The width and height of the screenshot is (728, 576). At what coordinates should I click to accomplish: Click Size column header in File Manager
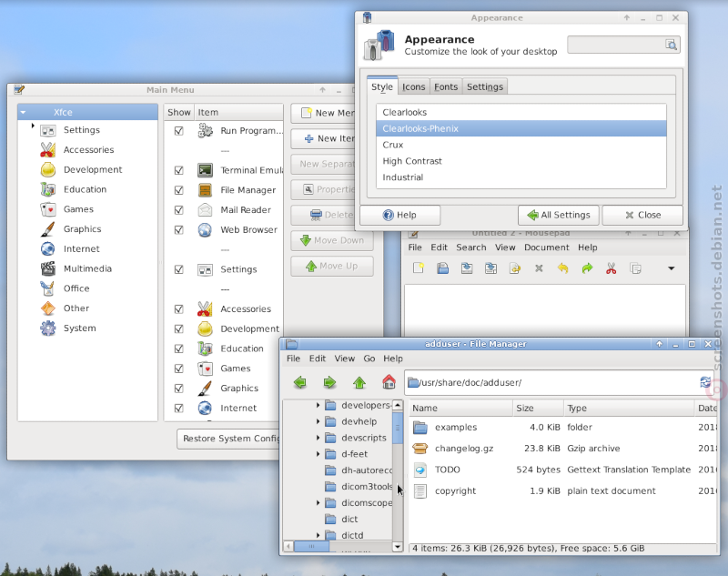(538, 408)
